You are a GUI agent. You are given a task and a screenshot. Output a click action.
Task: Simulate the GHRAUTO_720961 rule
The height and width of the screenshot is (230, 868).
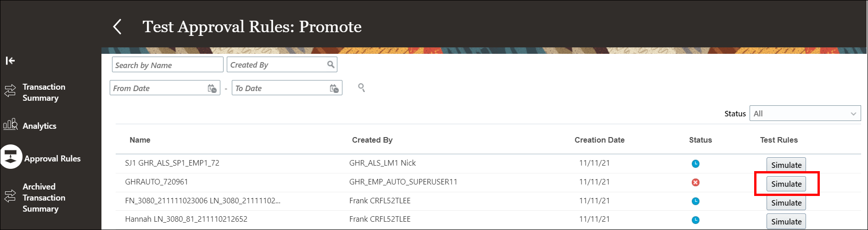786,184
